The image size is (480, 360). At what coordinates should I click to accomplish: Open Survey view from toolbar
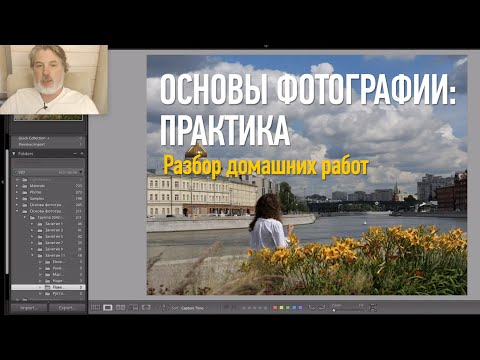[133, 308]
